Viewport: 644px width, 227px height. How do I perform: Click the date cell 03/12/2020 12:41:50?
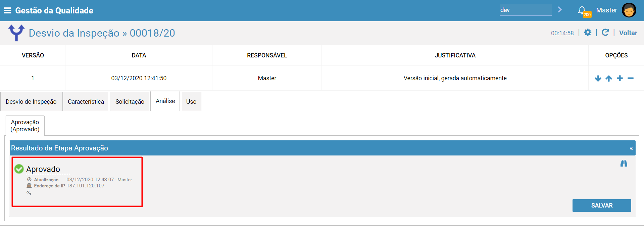coord(139,78)
